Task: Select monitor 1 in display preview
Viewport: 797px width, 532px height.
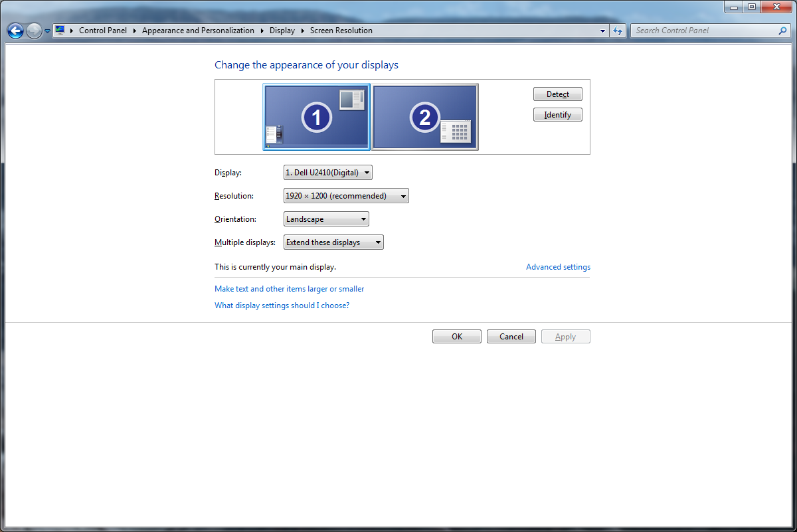Action: tap(316, 117)
